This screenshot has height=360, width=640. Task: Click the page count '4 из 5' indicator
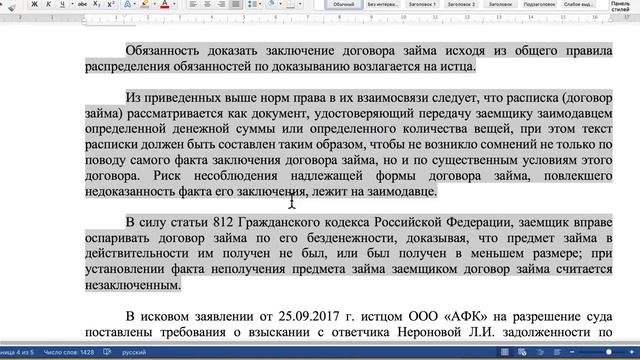click(x=17, y=352)
